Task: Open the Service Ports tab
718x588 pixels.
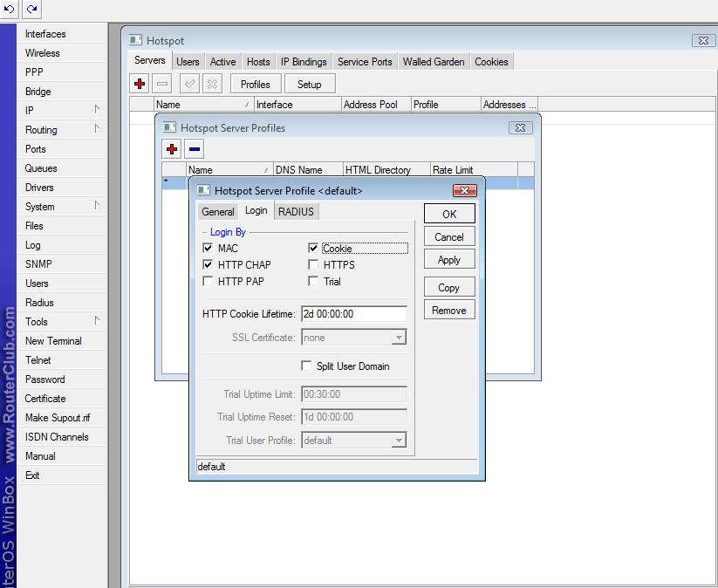Action: coord(365,62)
